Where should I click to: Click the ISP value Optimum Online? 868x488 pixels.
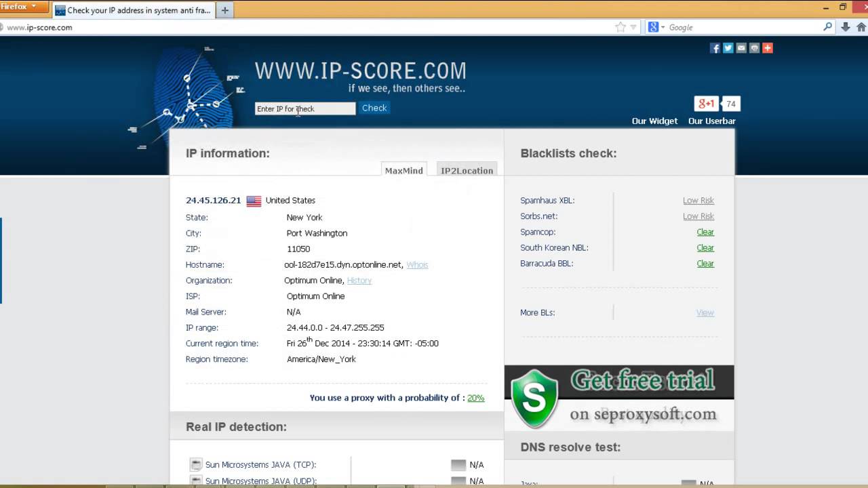tap(315, 296)
